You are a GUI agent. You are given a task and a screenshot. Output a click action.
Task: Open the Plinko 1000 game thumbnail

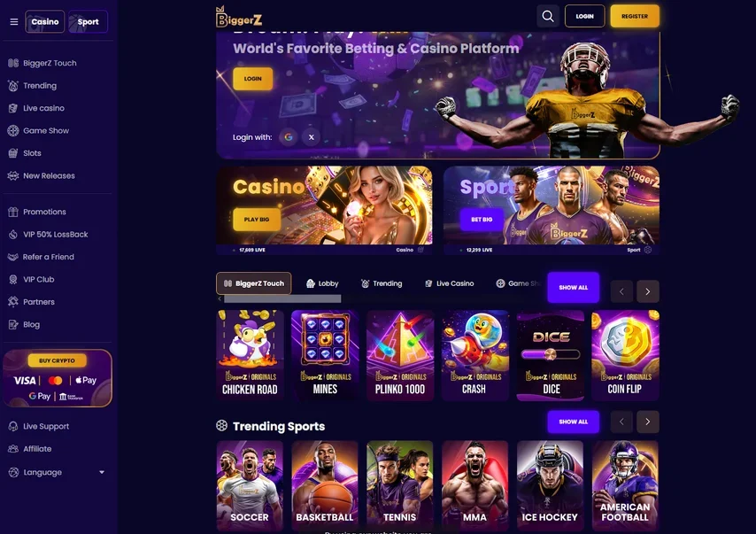coord(400,355)
